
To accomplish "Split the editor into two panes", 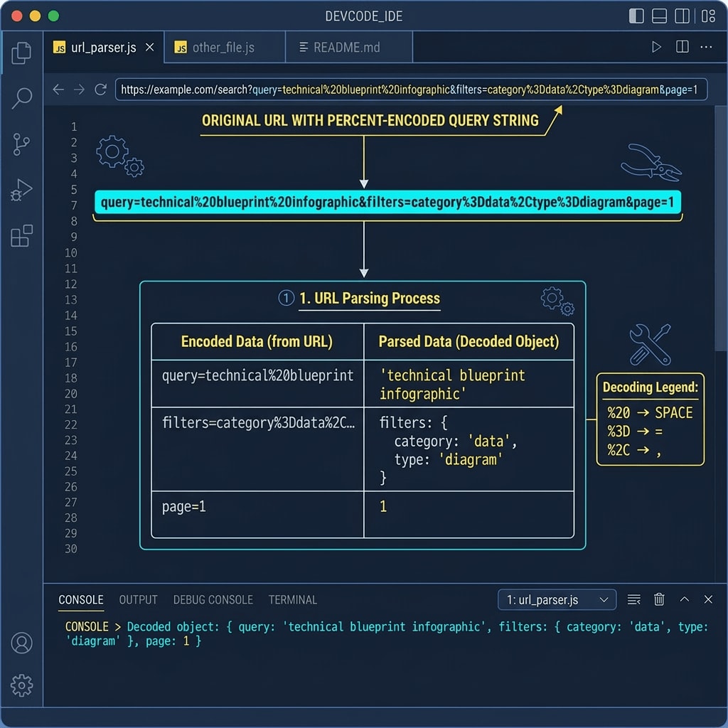I will click(682, 47).
